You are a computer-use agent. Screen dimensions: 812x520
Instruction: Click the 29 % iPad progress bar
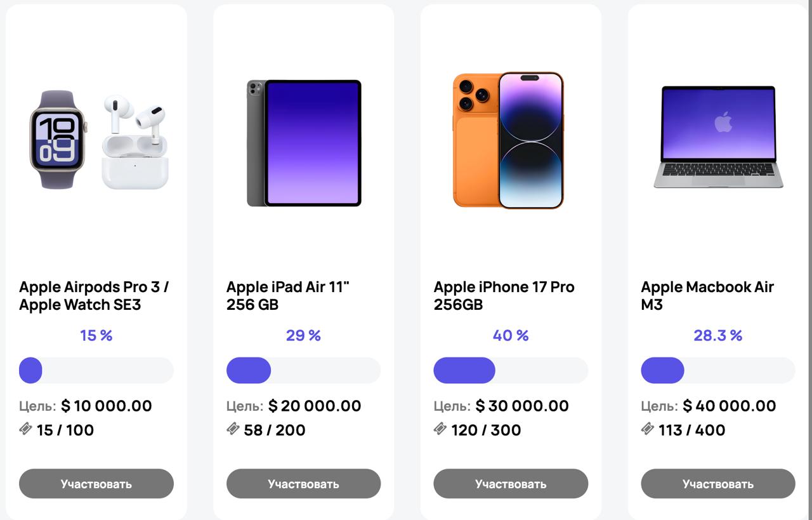tap(304, 370)
